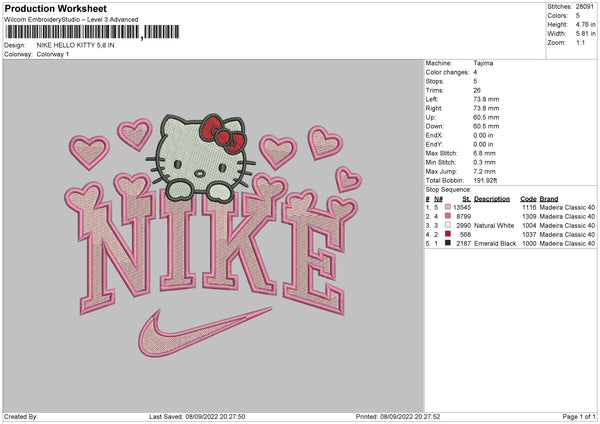
Task: Click thread code 1309
Action: pyautogui.click(x=529, y=217)
